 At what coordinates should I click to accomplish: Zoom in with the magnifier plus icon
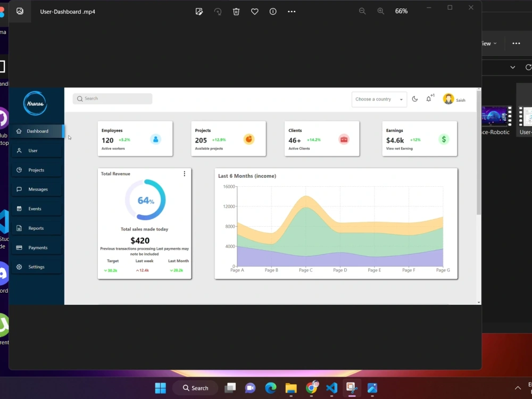[381, 11]
